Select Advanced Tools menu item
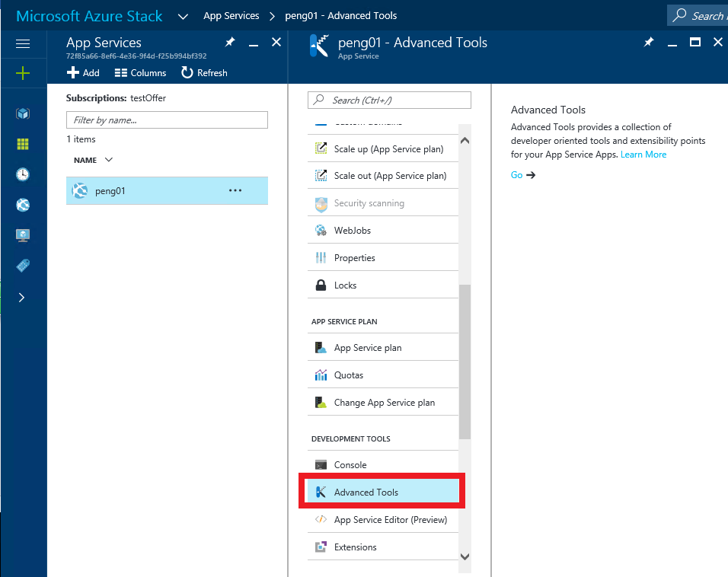This screenshot has height=577, width=728. [383, 492]
